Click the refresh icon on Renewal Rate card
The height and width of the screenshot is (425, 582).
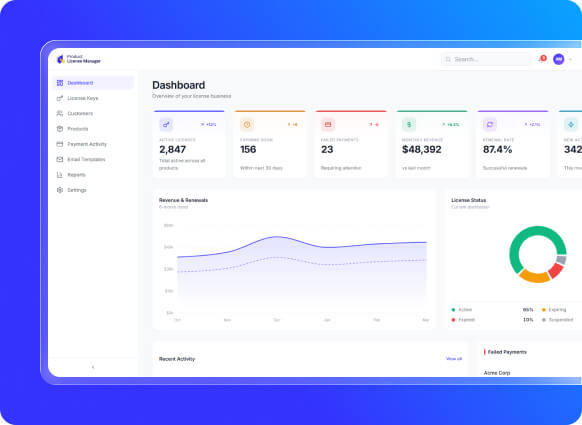pyautogui.click(x=490, y=124)
